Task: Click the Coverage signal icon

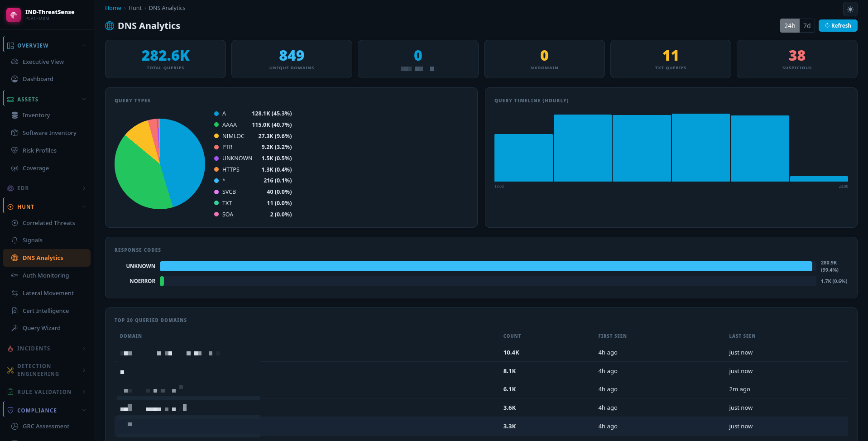Action: [14, 168]
